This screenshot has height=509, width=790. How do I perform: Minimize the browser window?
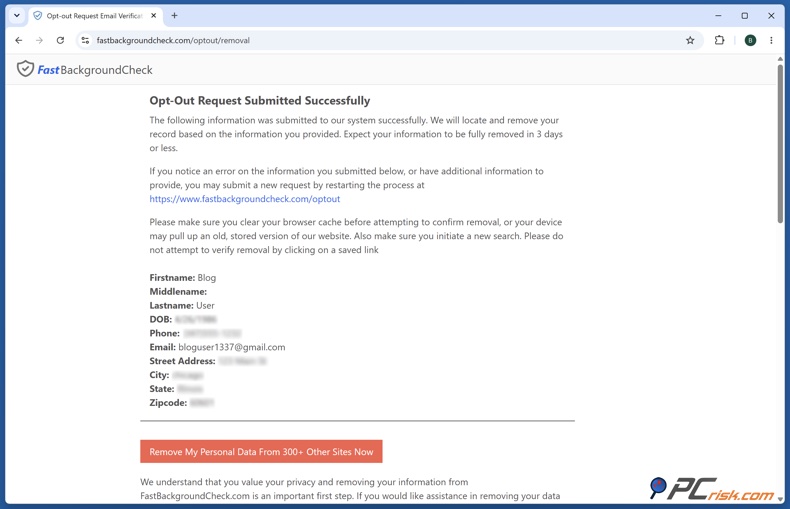(x=718, y=16)
